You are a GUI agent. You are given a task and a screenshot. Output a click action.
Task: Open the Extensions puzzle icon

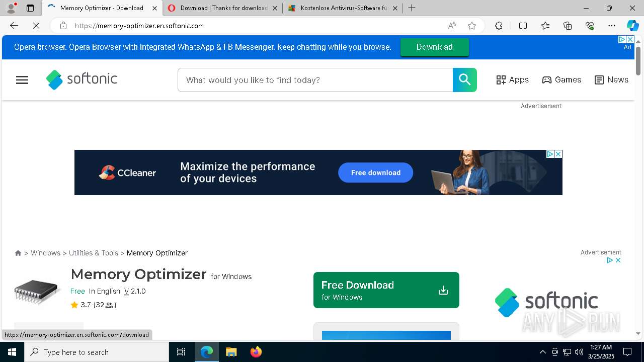click(499, 26)
